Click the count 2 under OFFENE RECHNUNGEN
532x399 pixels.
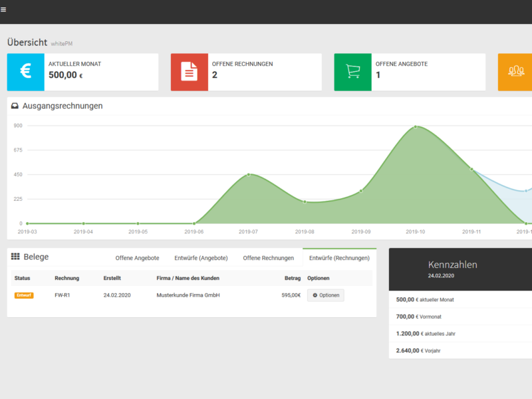pyautogui.click(x=215, y=75)
